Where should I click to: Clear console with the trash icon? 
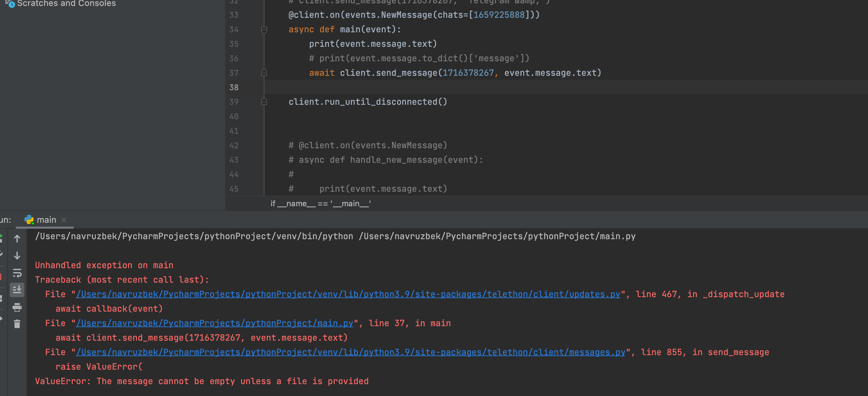[17, 324]
